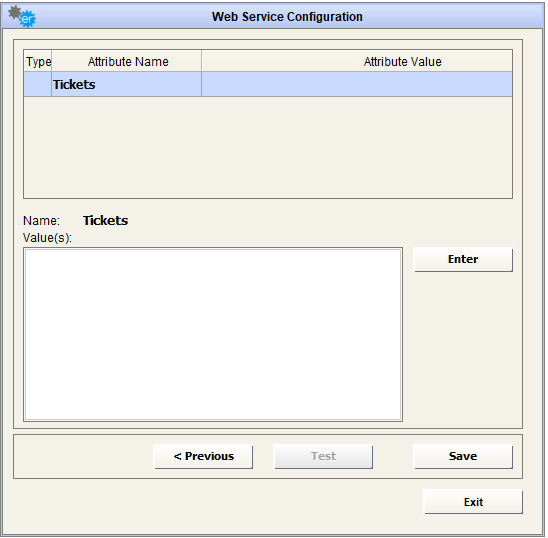Viewport: 548px width, 538px height.
Task: Click the bold Tickets name label
Action: [106, 221]
